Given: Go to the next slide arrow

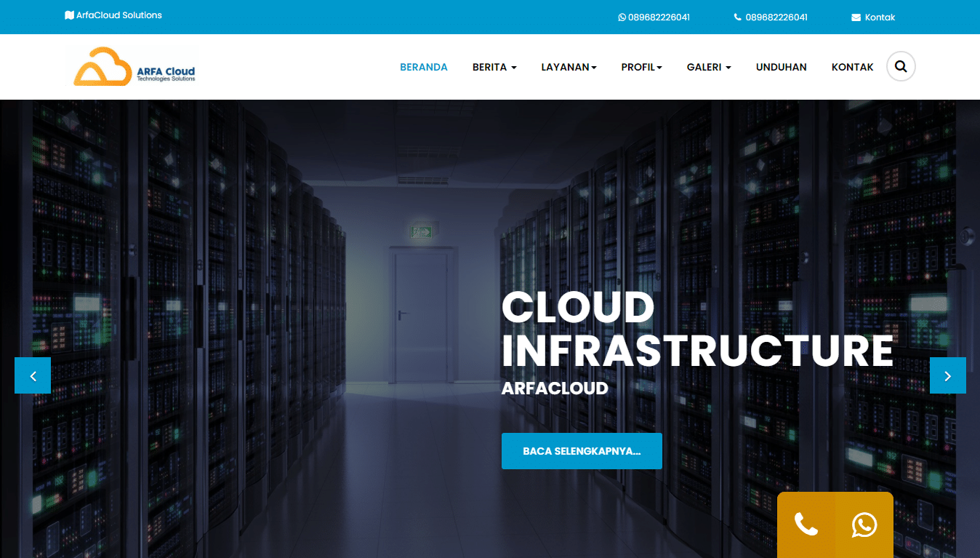Looking at the screenshot, I should [x=947, y=375].
